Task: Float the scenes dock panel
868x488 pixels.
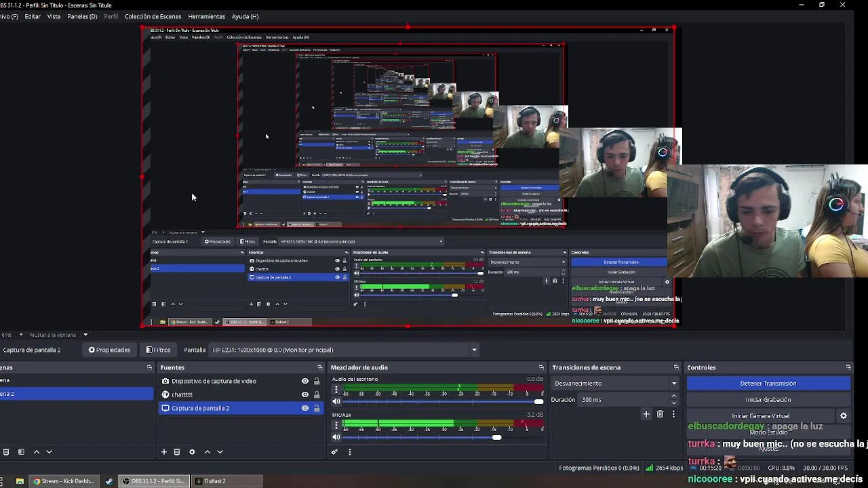Action: [149, 367]
